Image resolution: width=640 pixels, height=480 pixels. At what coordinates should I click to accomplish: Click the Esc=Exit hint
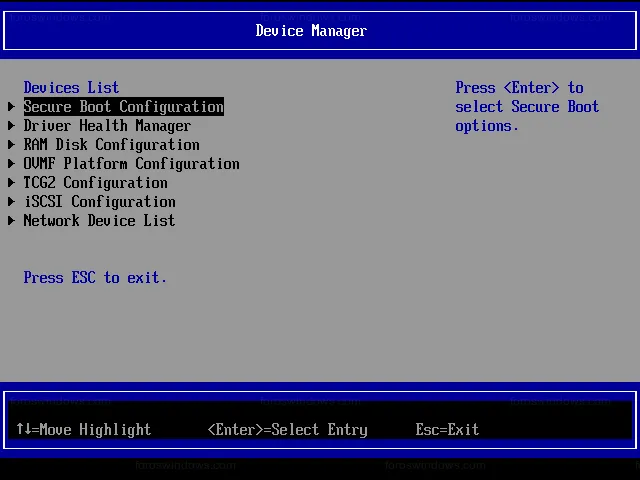coord(447,429)
